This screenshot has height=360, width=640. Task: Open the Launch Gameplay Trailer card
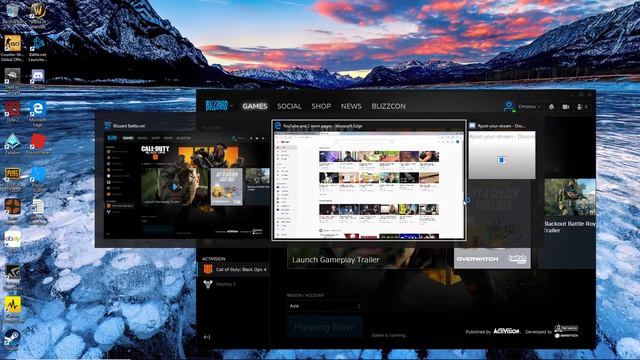click(x=367, y=258)
